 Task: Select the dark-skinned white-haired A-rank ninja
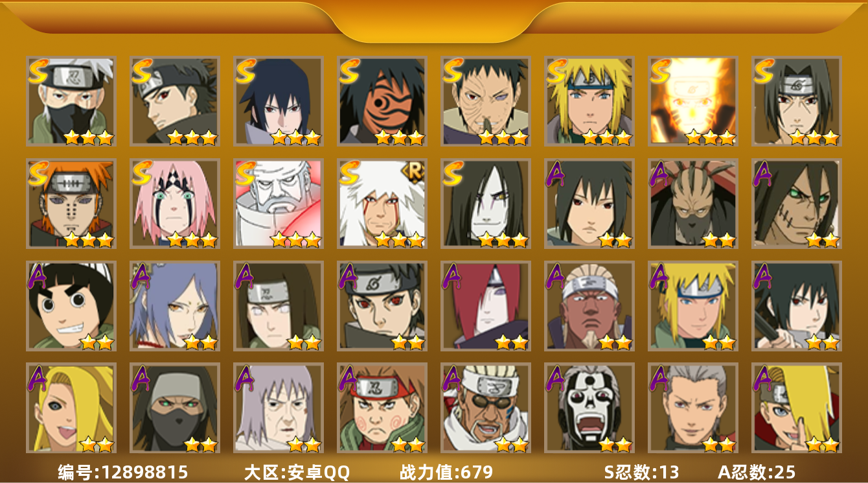(x=589, y=306)
